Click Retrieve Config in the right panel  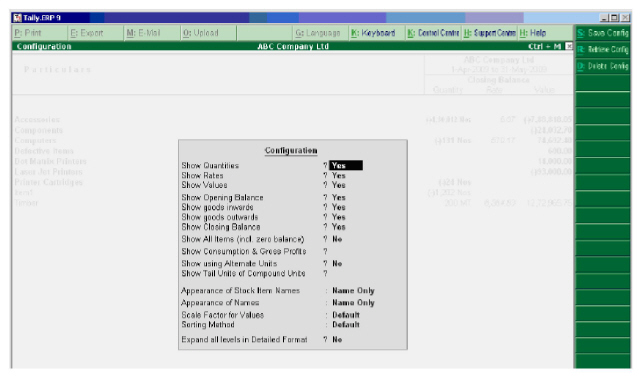(x=603, y=50)
